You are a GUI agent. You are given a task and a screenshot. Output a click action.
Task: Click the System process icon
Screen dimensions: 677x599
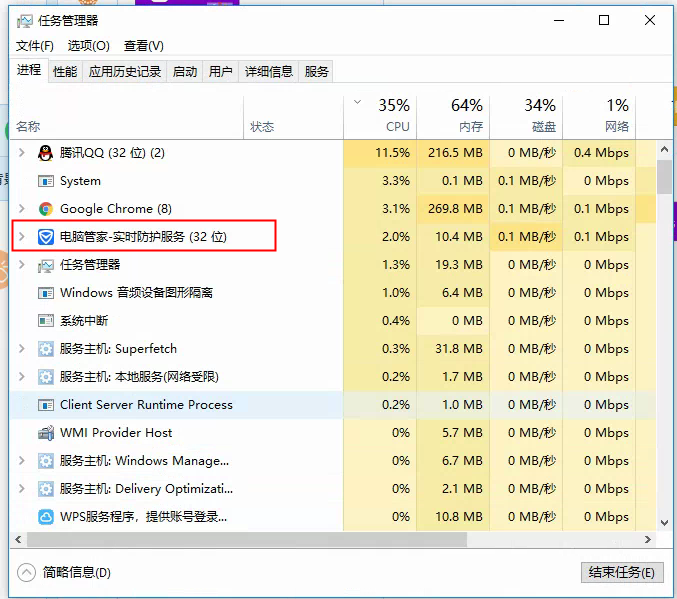[46, 181]
